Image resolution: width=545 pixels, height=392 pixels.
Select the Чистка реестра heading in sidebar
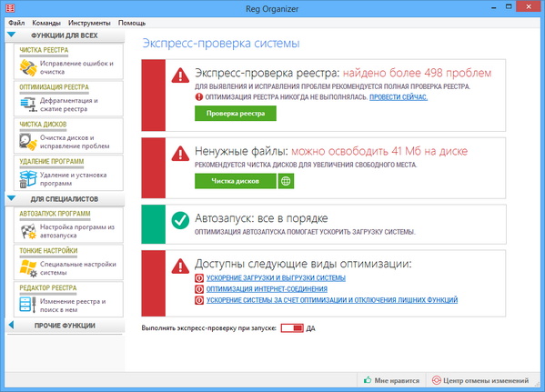pyautogui.click(x=44, y=50)
